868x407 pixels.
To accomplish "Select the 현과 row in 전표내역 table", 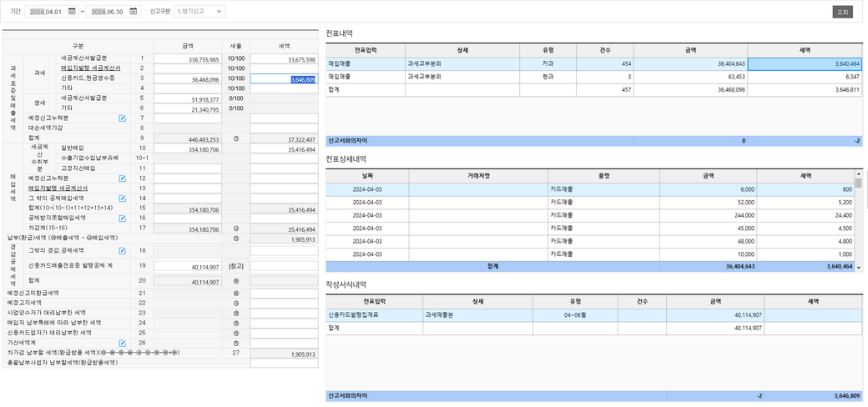I will click(593, 76).
